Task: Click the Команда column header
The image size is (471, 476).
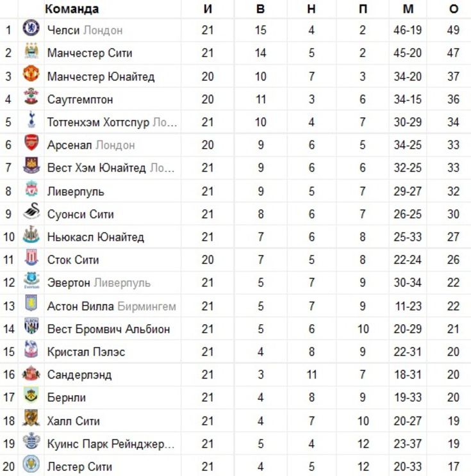Action: click(x=72, y=9)
